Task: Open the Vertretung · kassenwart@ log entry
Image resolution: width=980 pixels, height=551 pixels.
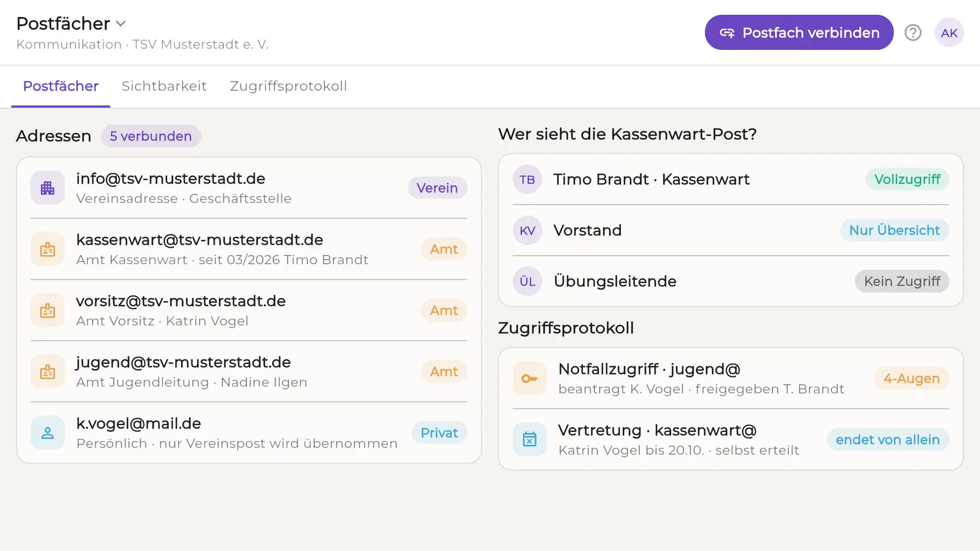Action: point(731,439)
